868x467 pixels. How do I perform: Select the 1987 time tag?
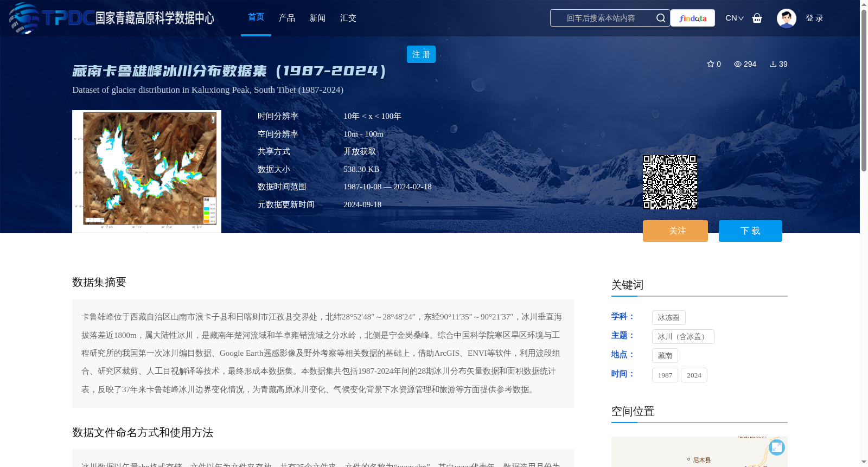(x=665, y=375)
